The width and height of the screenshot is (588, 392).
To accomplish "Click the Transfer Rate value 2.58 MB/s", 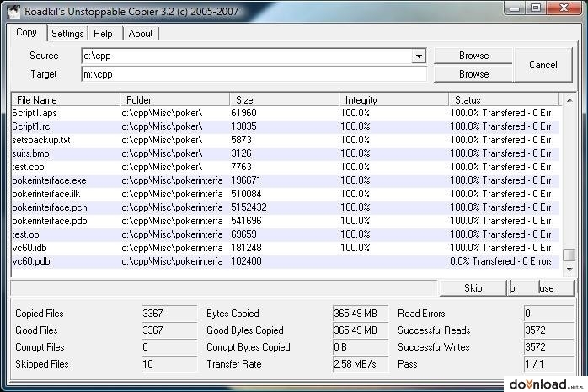I will (361, 364).
